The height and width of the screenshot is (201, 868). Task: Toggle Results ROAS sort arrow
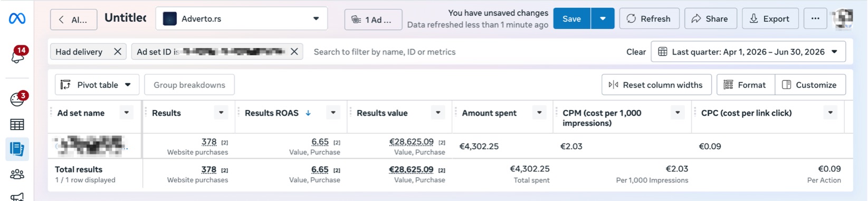(308, 113)
